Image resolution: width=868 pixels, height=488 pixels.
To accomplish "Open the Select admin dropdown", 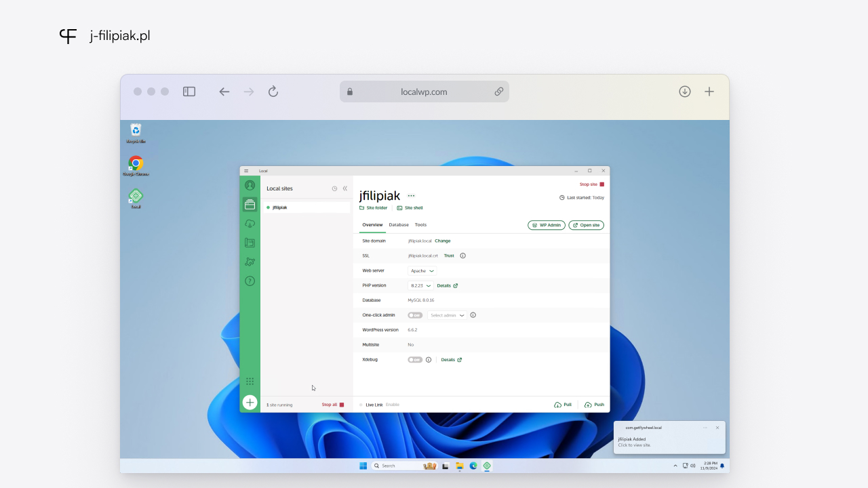I will (x=447, y=315).
